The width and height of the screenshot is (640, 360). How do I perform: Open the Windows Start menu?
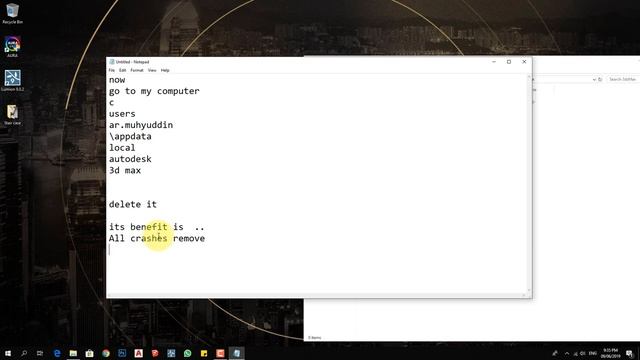coord(8,353)
